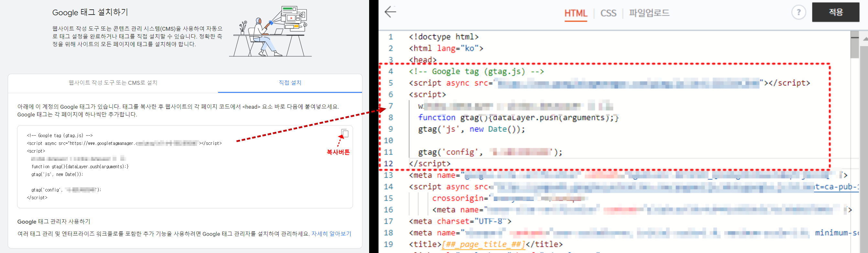The image size is (868, 253).
Task: Copy the Google tag code with the copy icon
Action: click(345, 133)
